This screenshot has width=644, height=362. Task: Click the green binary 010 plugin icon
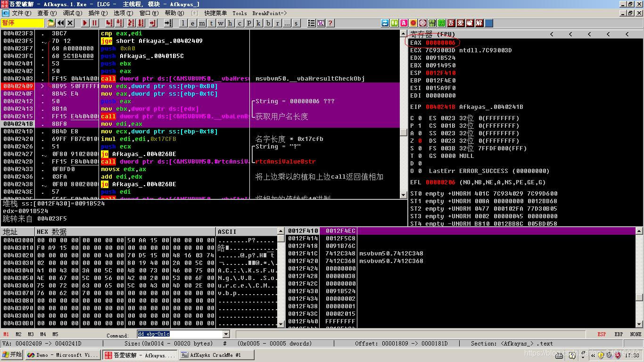pyautogui.click(x=432, y=23)
